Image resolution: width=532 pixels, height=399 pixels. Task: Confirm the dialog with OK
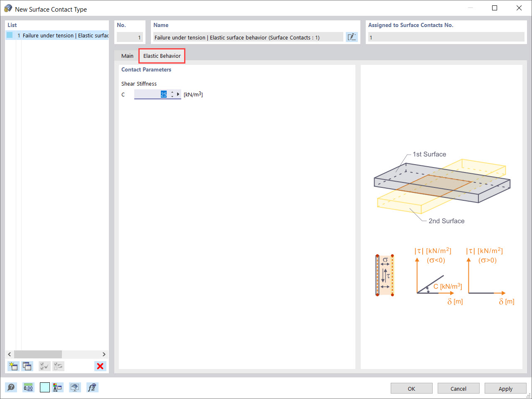tap(411, 388)
